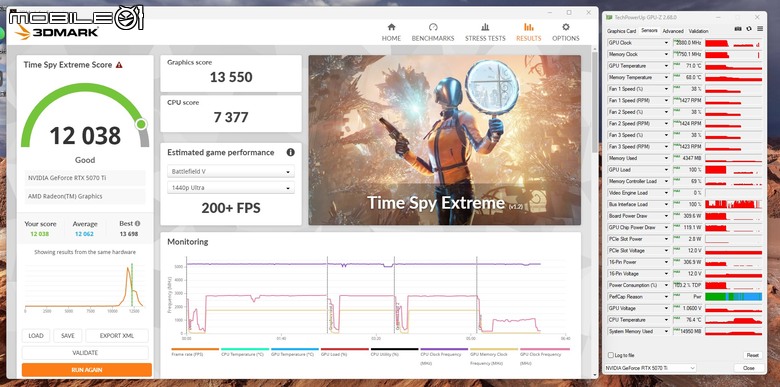Click the GPU Load legend color bar
This screenshot has height=387, width=780.
tap(344, 349)
